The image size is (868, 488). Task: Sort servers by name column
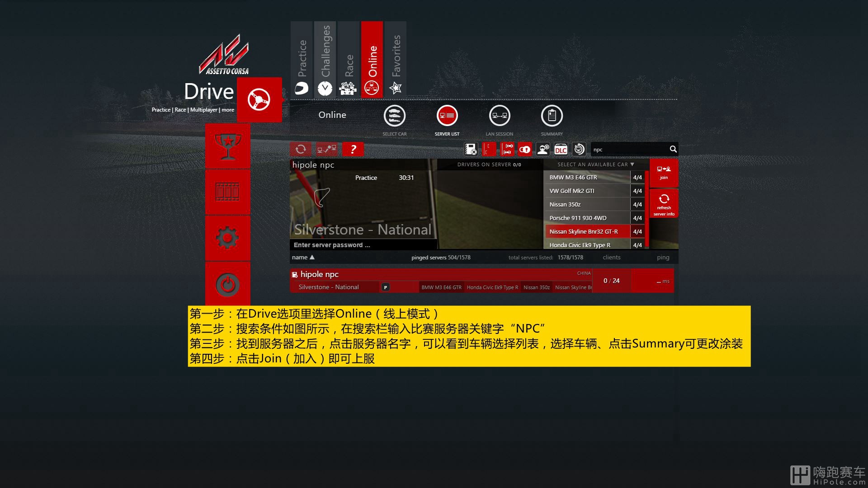[x=303, y=258]
